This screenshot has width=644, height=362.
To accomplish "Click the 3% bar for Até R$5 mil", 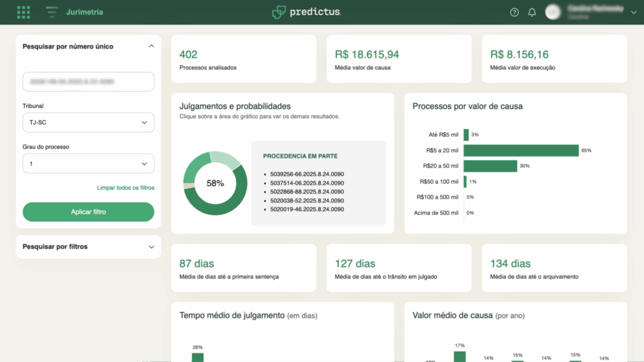I will pos(466,134).
